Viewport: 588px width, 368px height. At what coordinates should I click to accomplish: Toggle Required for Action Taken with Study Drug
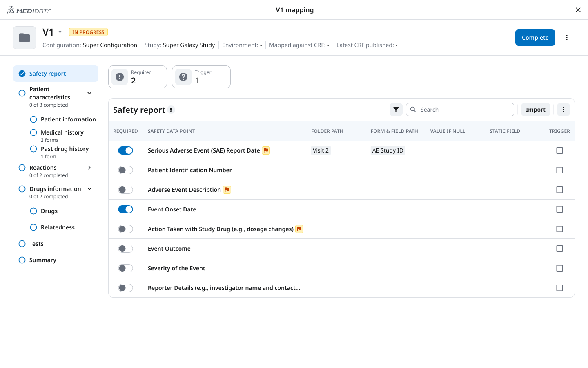[125, 229]
